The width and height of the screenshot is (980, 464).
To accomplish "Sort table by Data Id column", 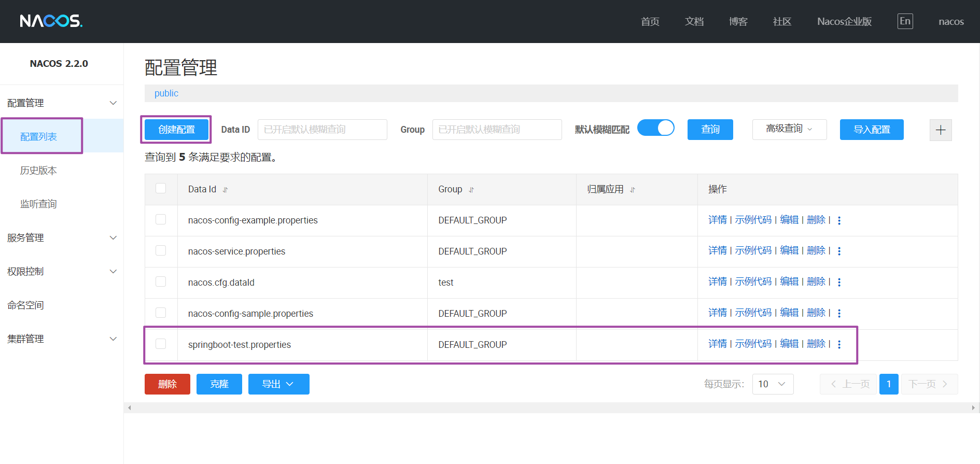I will [x=225, y=190].
